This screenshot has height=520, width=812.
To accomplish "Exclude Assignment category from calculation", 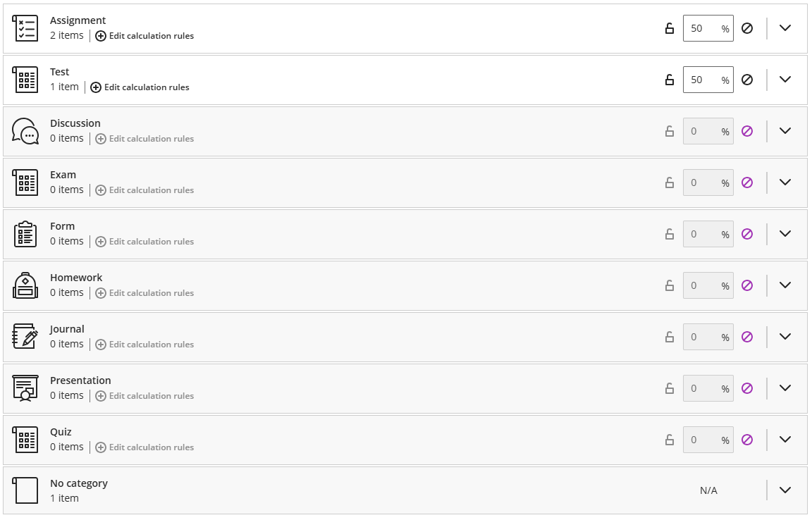I will point(747,28).
